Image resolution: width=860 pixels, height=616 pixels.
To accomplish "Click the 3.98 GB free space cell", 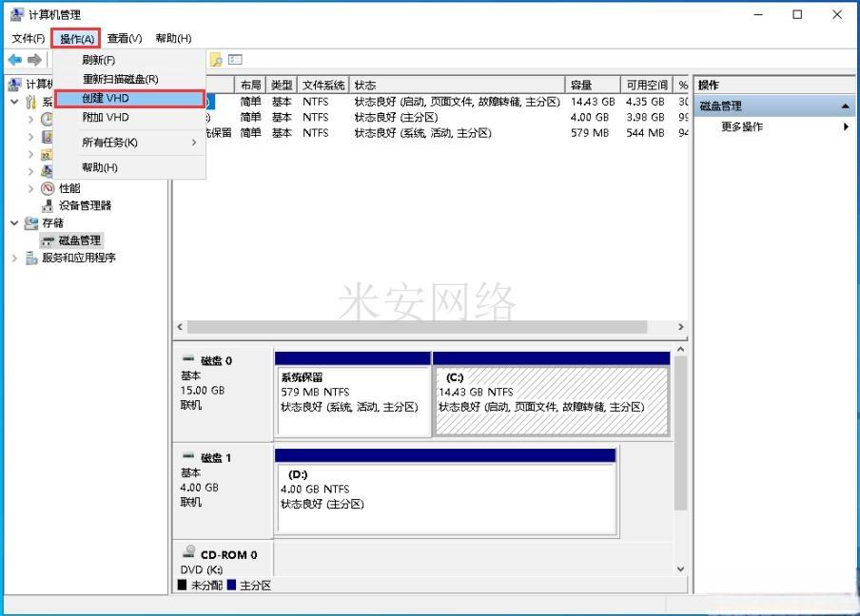I will point(645,117).
